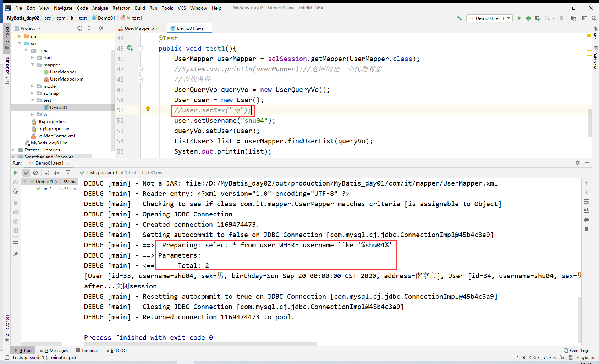This screenshot has width=599, height=364.
Task: Select SqlMapConfig.xml in project tree
Action: tap(53, 136)
